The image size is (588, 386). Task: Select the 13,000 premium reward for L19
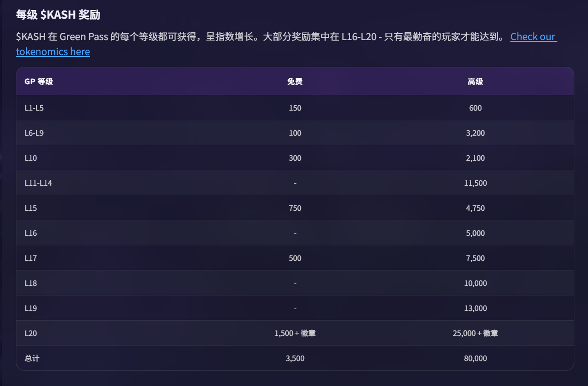(475, 308)
